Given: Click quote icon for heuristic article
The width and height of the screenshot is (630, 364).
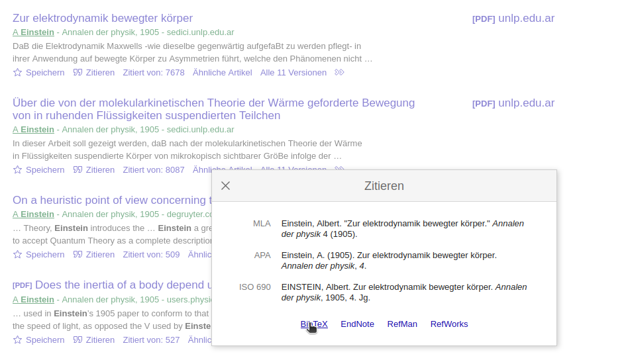Looking at the screenshot, I should 78,255.
